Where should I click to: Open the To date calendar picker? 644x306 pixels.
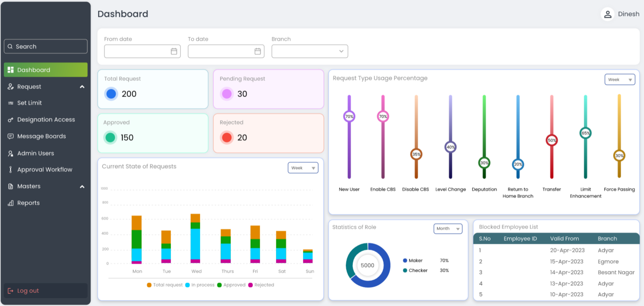pyautogui.click(x=258, y=51)
